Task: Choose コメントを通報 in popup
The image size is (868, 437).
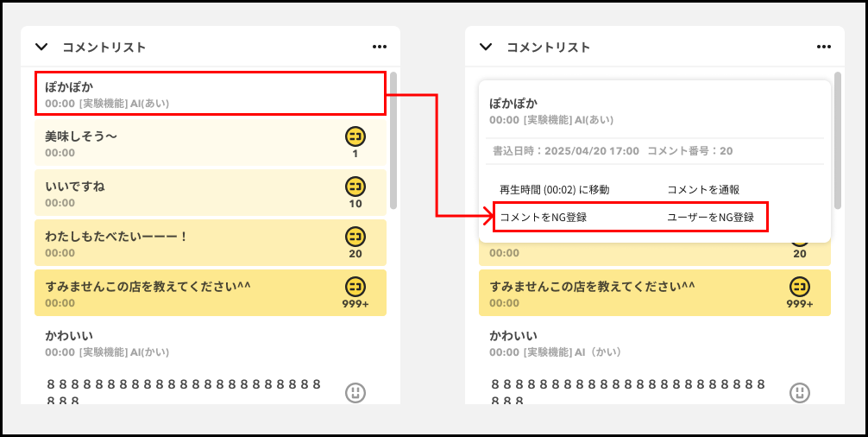Action: [x=703, y=190]
